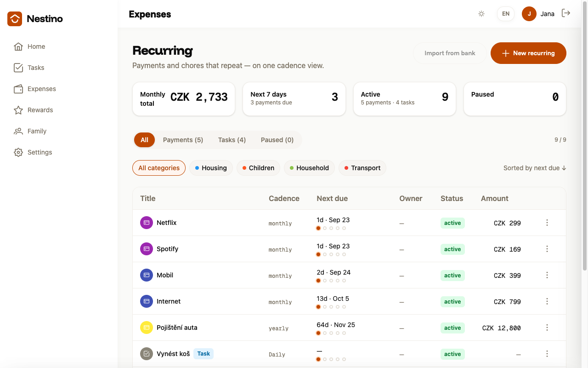Click New recurring button
The width and height of the screenshot is (588, 368).
[528, 53]
